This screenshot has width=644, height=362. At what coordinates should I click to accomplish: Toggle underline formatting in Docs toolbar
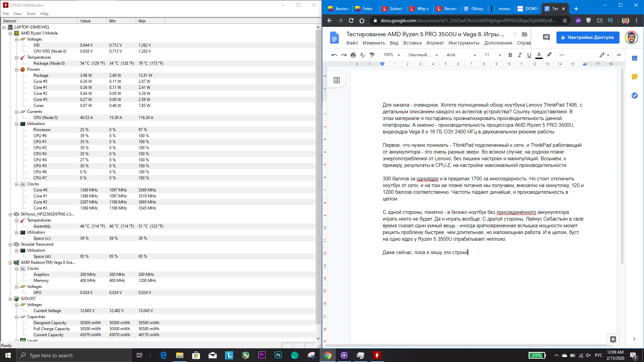(x=529, y=55)
